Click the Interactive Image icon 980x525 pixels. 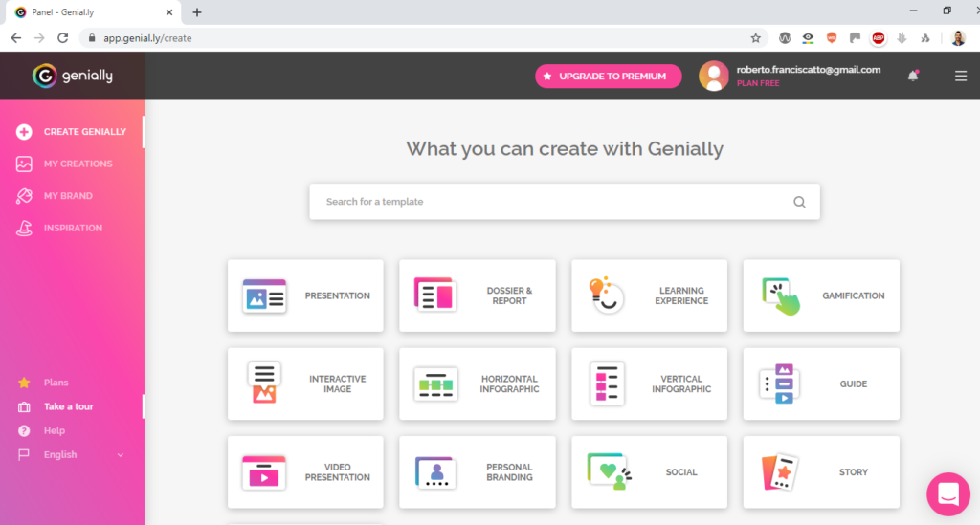[264, 383]
